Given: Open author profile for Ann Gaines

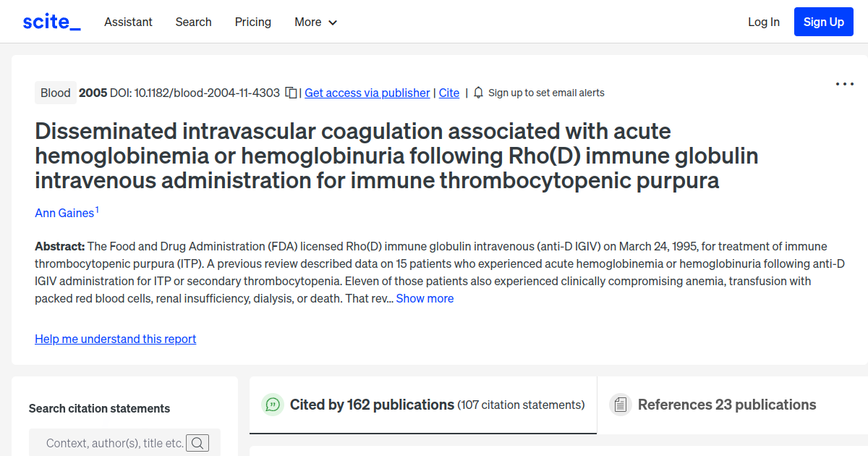Looking at the screenshot, I should tap(63, 213).
